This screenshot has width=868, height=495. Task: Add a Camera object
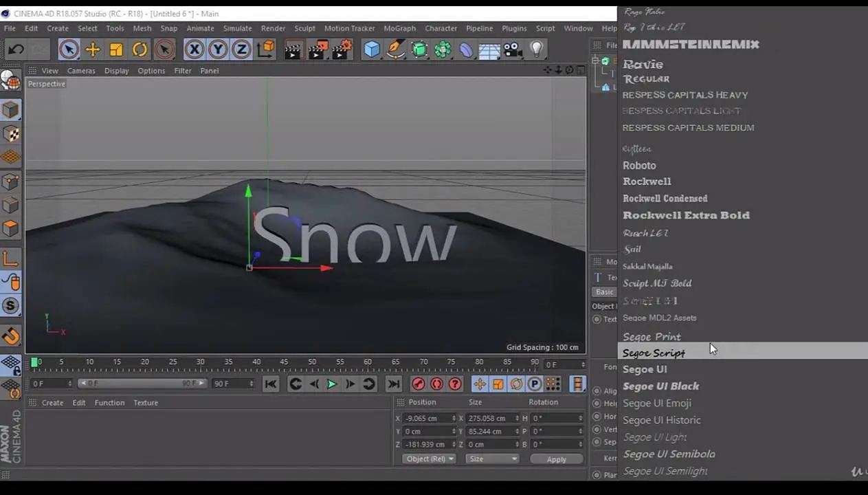pos(513,49)
